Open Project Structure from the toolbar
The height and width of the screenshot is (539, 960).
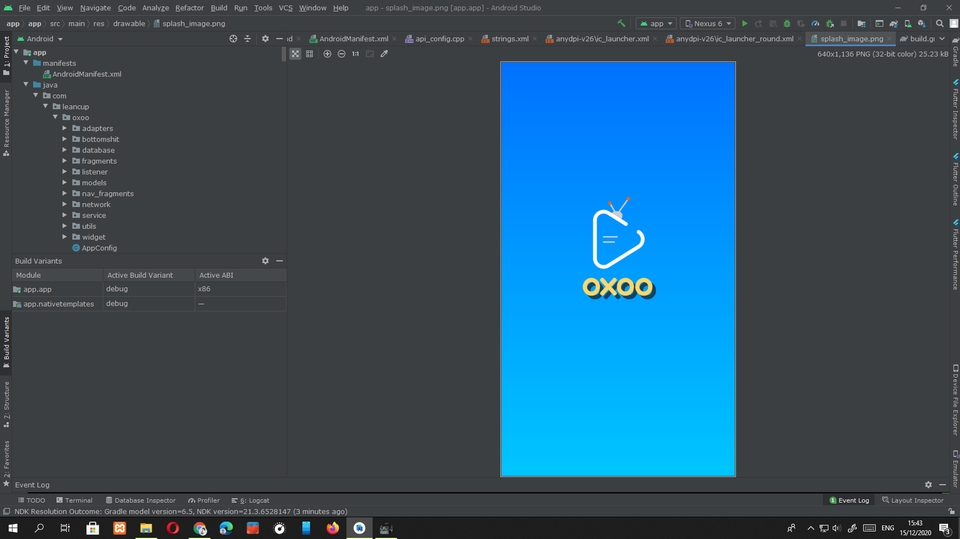click(861, 23)
